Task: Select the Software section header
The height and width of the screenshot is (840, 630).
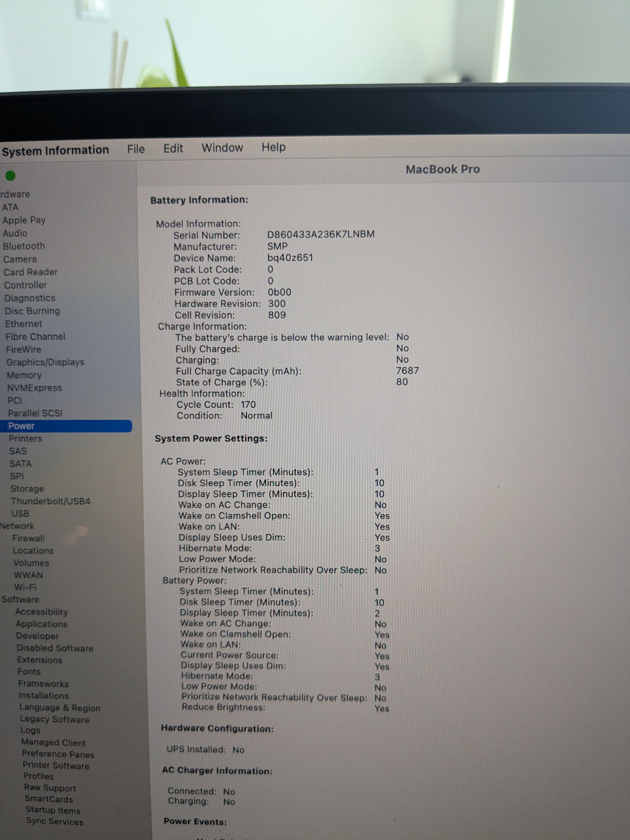Action: tap(20, 599)
